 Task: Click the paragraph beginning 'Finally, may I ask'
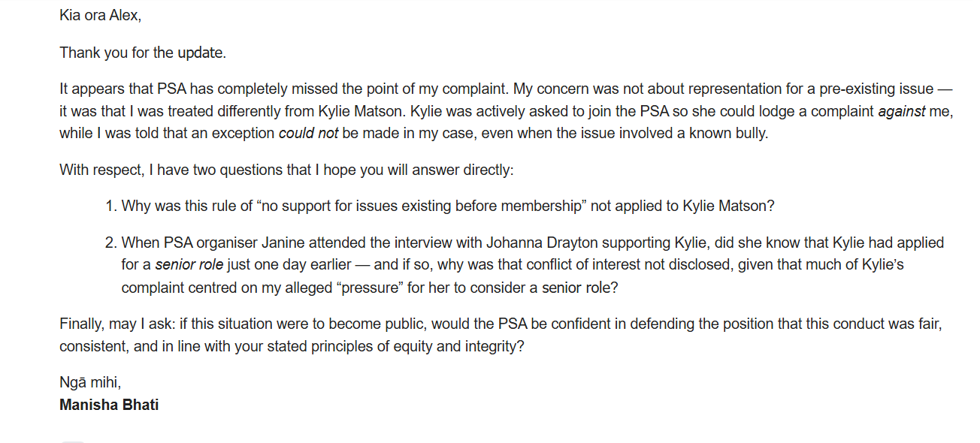click(x=501, y=336)
